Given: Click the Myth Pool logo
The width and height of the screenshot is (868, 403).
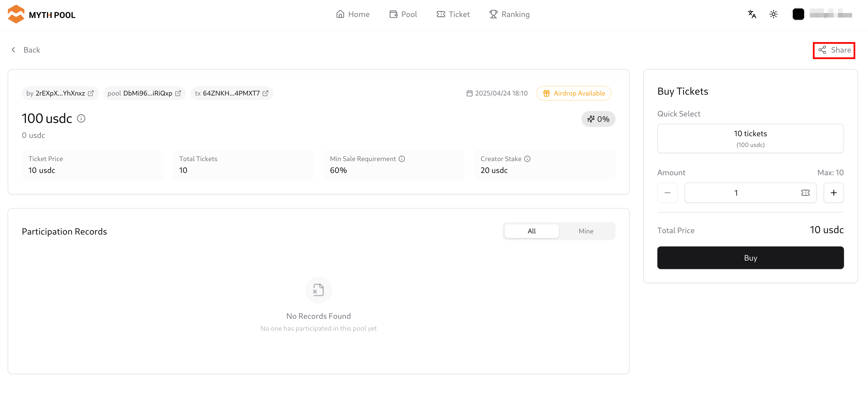Looking at the screenshot, I should coord(42,14).
